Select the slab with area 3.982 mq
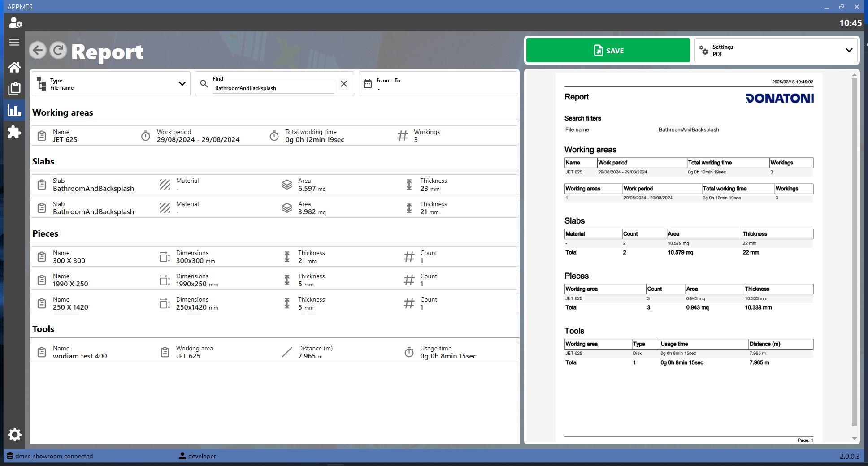The image size is (868, 466). pos(274,208)
